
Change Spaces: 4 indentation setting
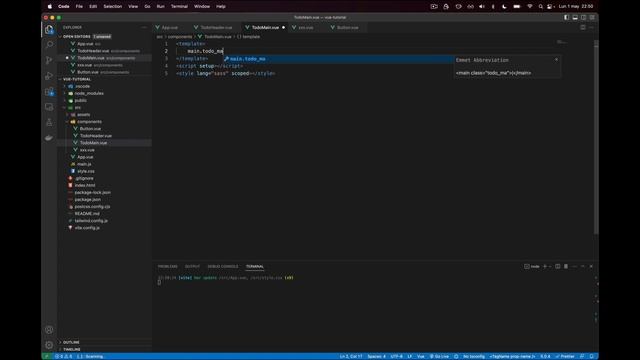tap(376, 356)
